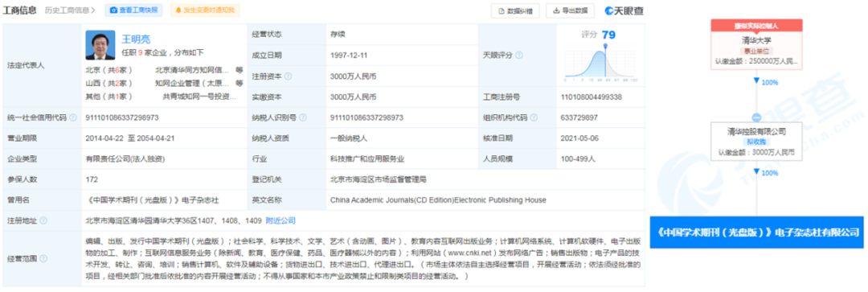The image size is (868, 292).
Task: Open the help icon beside 注册地址
Action: (x=43, y=220)
